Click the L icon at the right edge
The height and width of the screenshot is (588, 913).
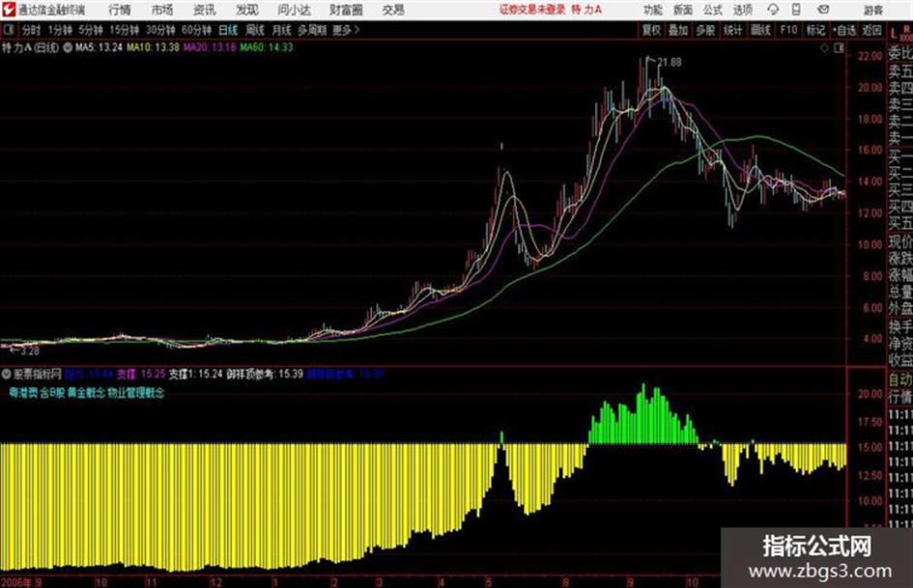[894, 33]
